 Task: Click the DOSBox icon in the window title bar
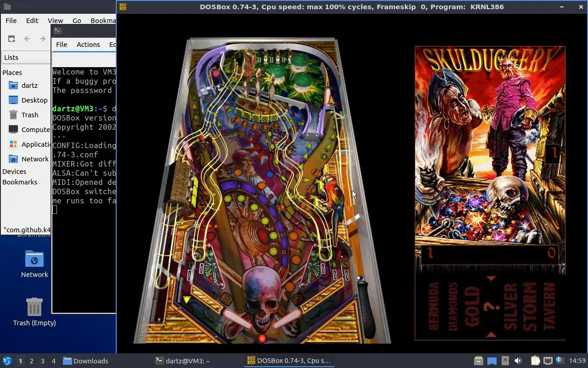123,7
